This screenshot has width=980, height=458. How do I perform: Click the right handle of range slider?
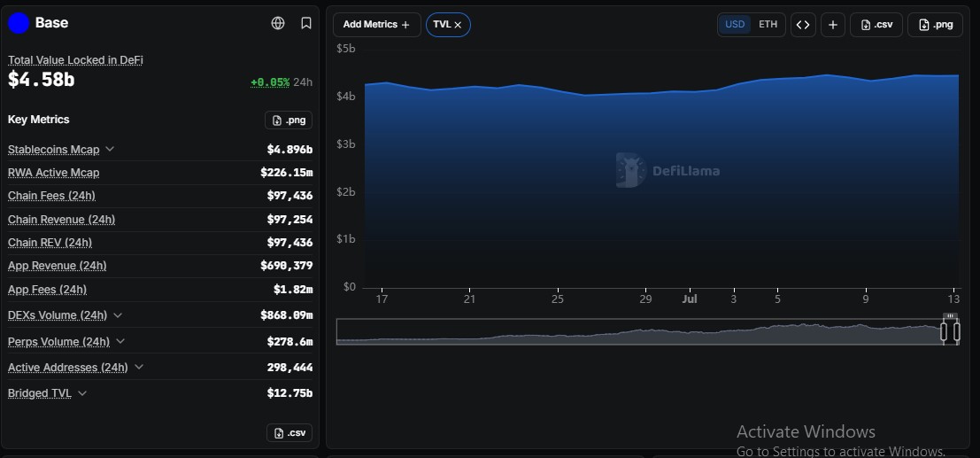[956, 331]
